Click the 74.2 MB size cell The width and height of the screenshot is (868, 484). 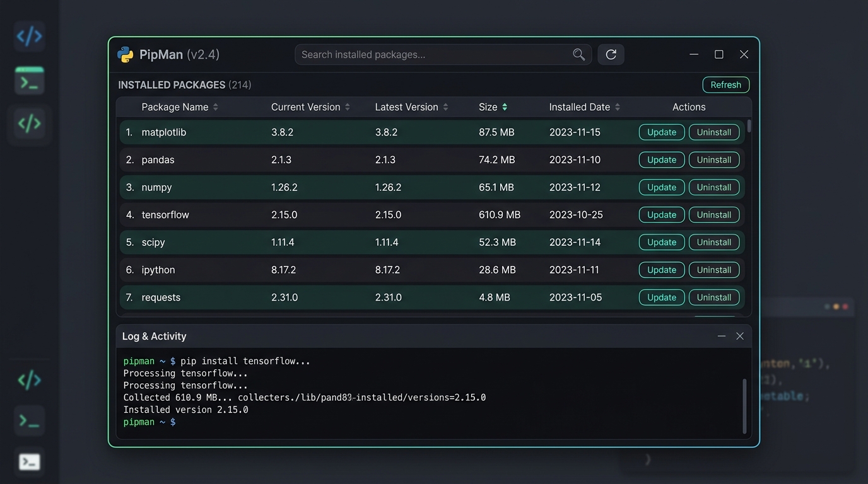pyautogui.click(x=497, y=160)
